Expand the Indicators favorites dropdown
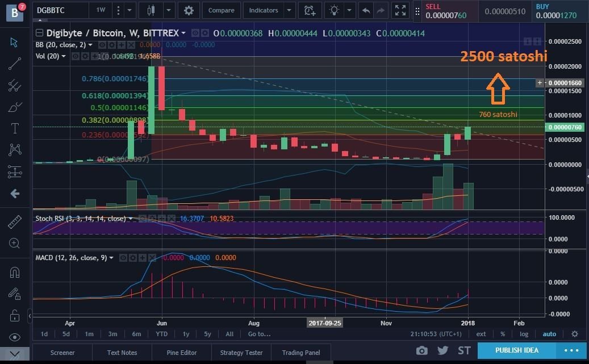Image resolution: width=589 pixels, height=364 pixels. pyautogui.click(x=289, y=11)
